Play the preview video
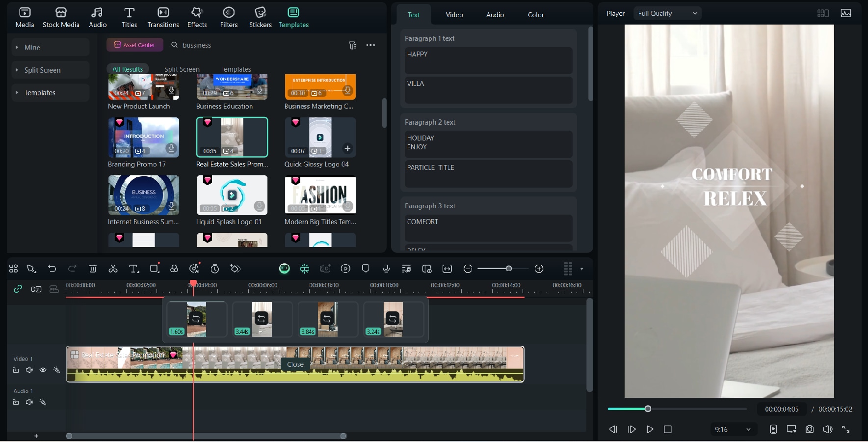The width and height of the screenshot is (868, 442). pos(650,429)
